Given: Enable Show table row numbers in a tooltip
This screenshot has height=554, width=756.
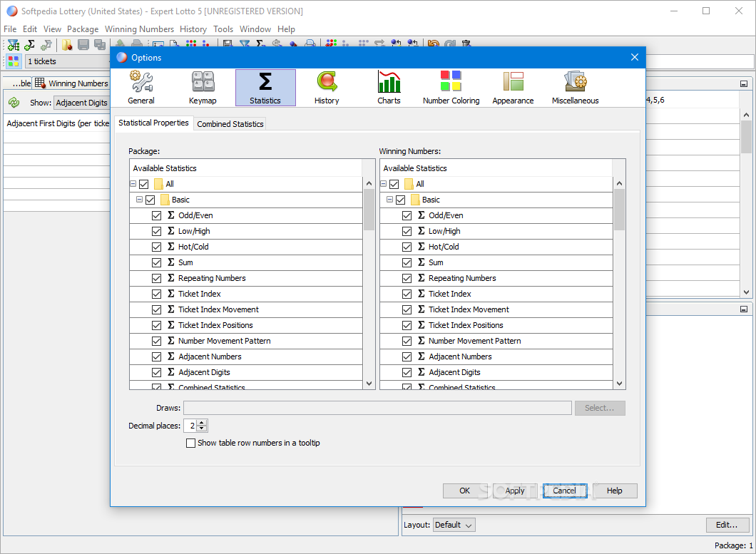Looking at the screenshot, I should click(191, 443).
